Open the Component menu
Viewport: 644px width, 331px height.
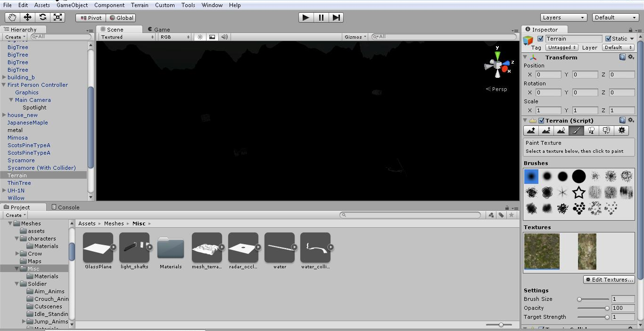pos(109,5)
